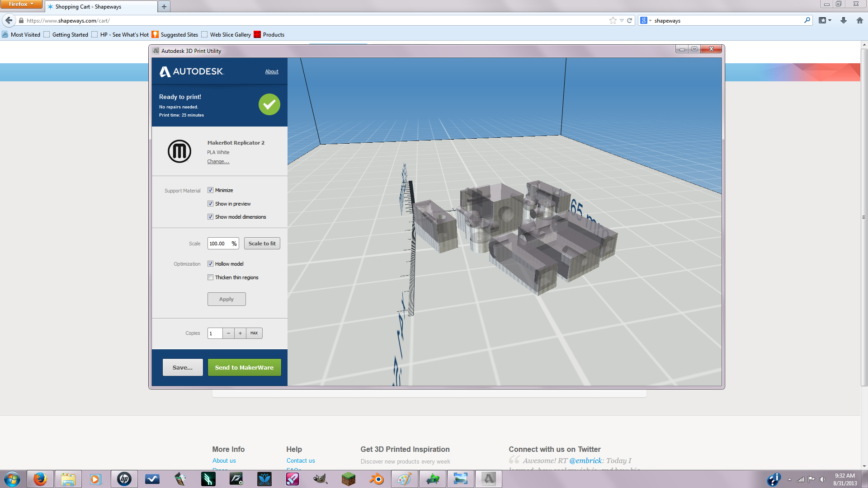Bookmark this page with the star icon
This screenshot has width=868, height=488.
pos(613,20)
